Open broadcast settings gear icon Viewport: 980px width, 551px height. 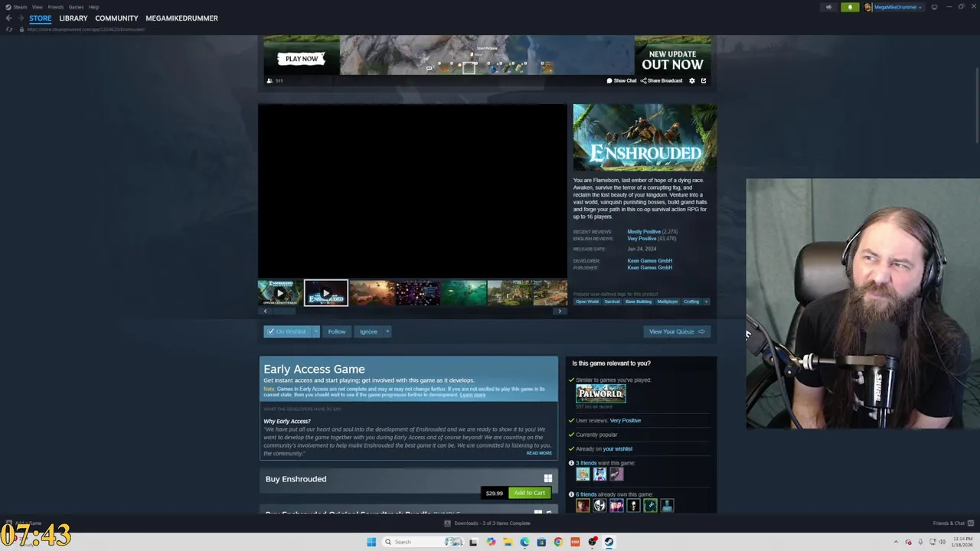[x=692, y=80]
